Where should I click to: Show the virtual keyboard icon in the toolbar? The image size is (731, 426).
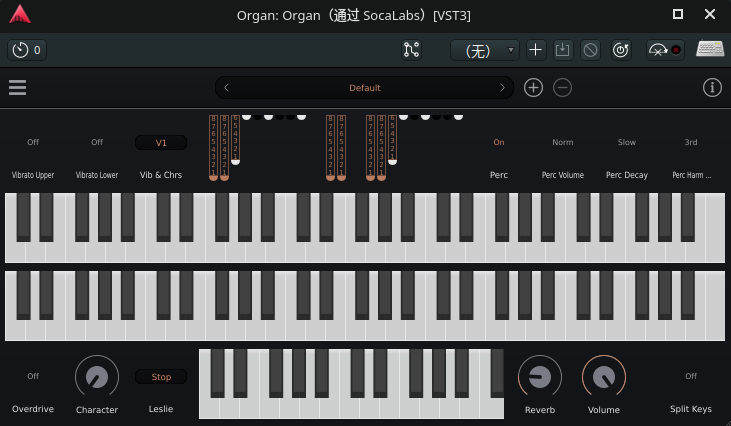click(x=710, y=49)
